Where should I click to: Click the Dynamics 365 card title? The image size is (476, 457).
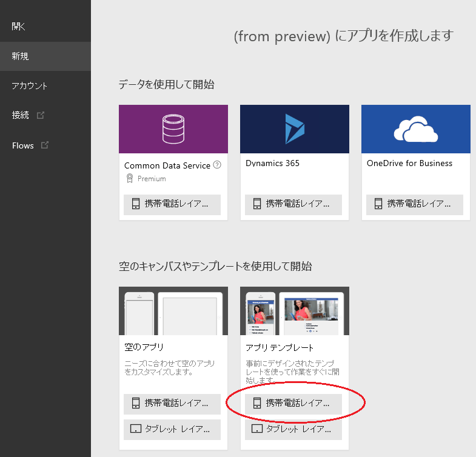(x=272, y=163)
